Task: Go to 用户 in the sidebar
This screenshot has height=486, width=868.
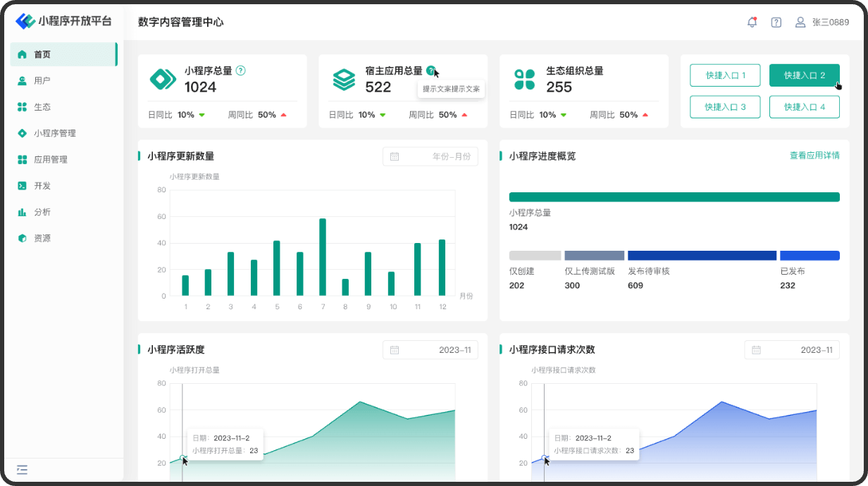Action: click(x=42, y=81)
